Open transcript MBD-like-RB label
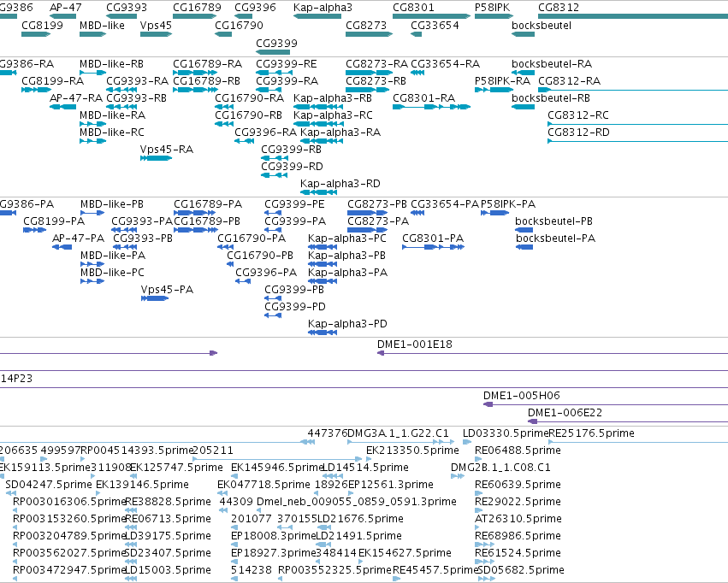Viewport: 728px width, 583px height. [x=111, y=63]
